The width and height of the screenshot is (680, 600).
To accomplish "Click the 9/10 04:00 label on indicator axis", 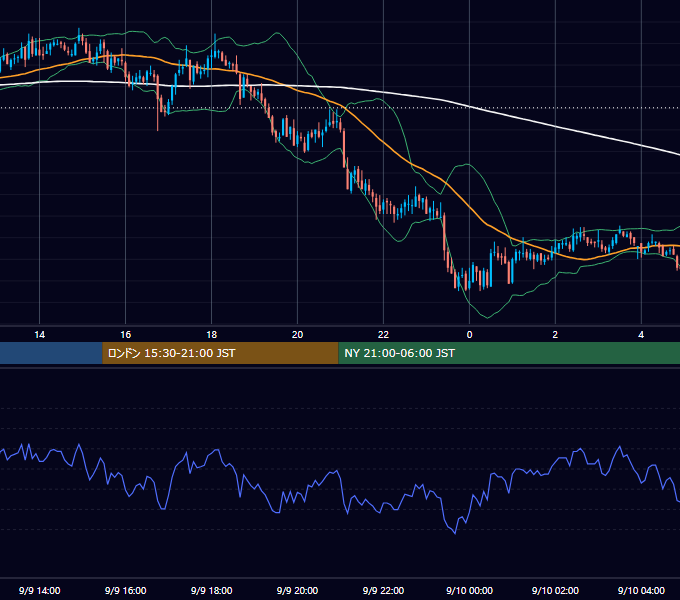I will coord(641,590).
